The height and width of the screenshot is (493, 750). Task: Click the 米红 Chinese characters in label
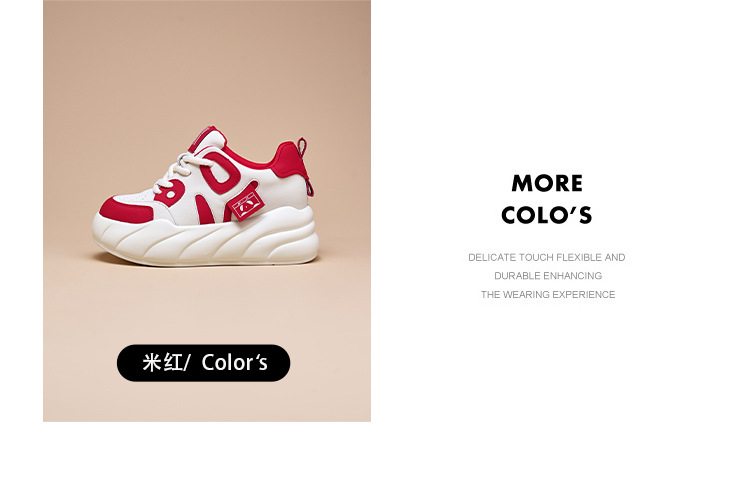[x=162, y=362]
